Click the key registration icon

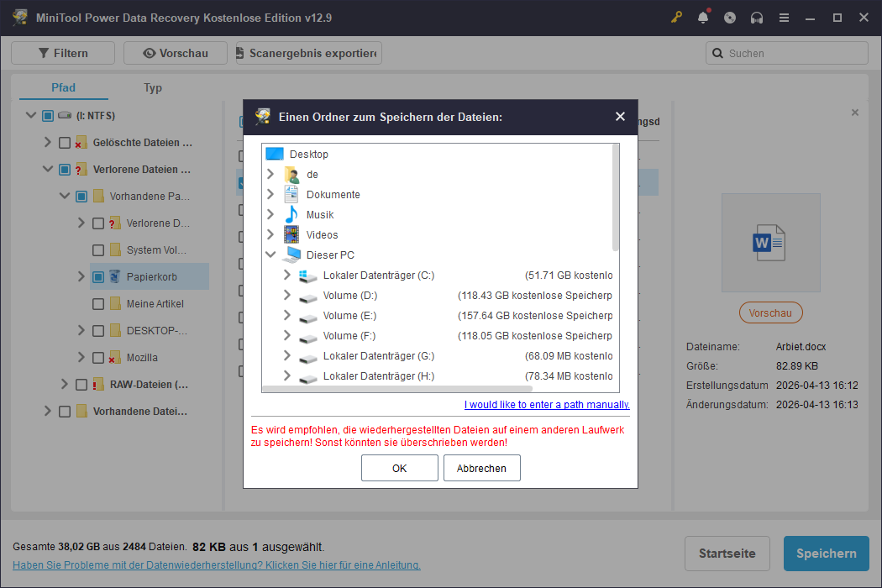676,18
